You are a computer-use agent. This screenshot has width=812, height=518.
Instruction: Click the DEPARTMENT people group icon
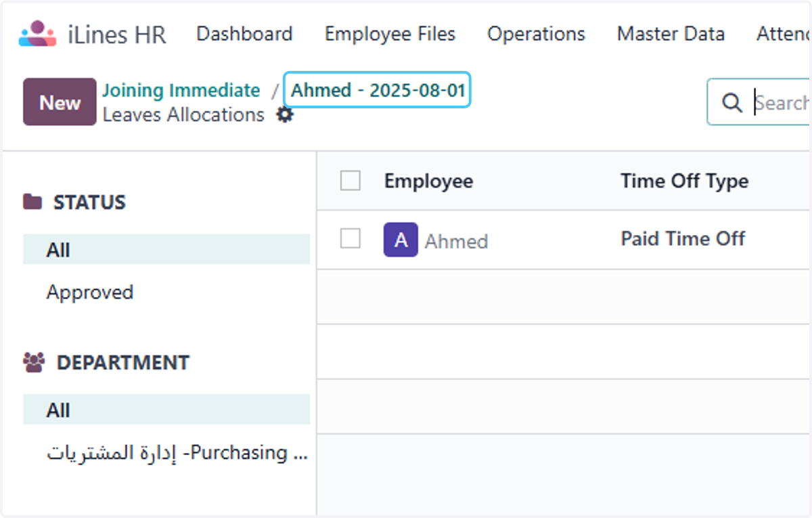[x=34, y=362]
